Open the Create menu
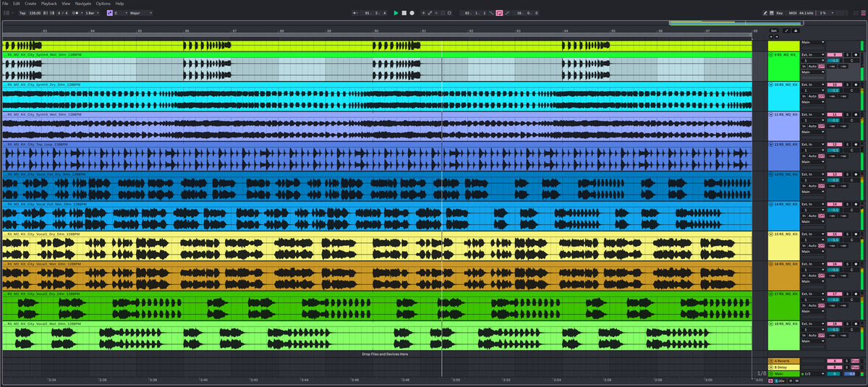 [x=30, y=4]
